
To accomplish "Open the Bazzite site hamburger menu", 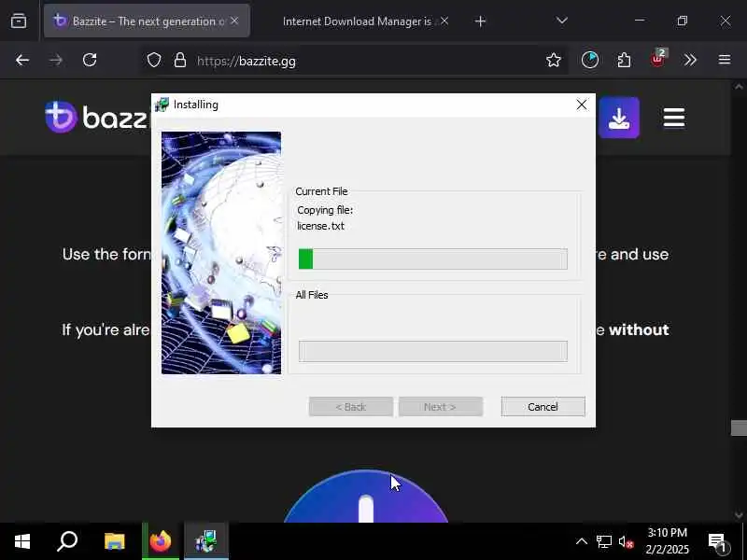I will 673,118.
